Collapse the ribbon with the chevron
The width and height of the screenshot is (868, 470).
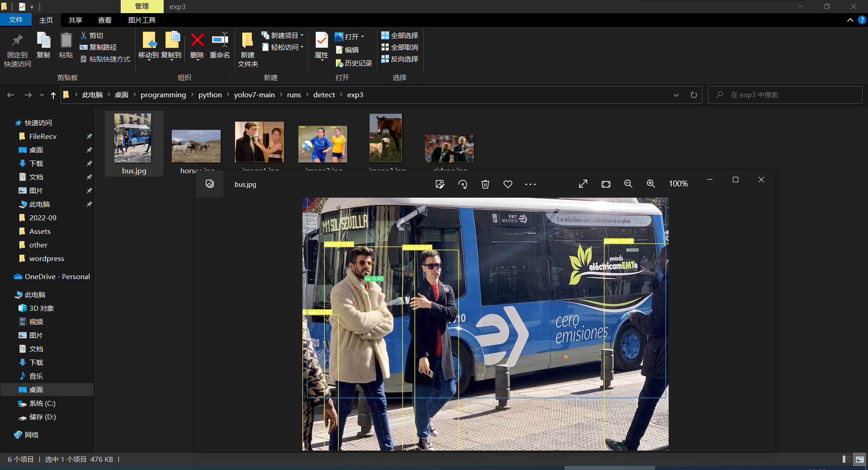pos(850,20)
